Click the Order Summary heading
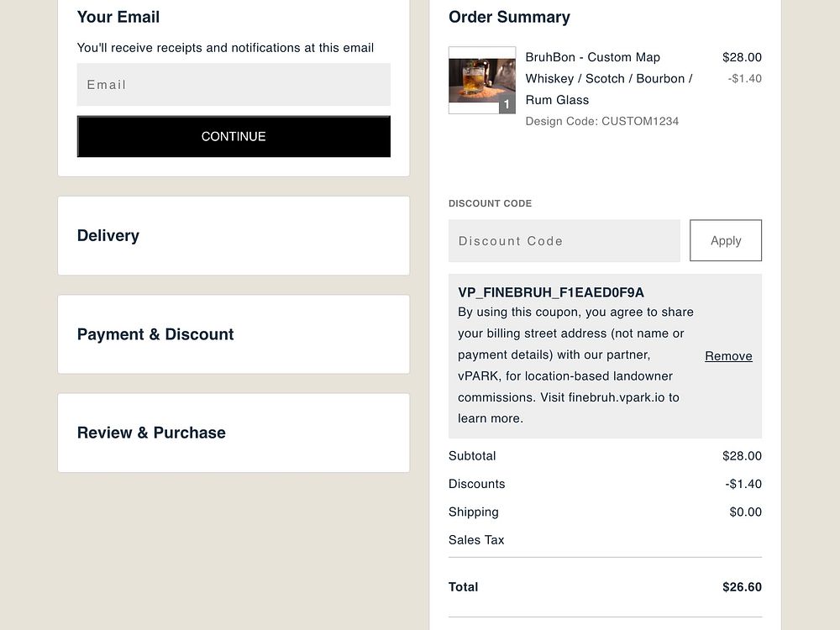Screen dimensions: 840x630 tap(509, 17)
